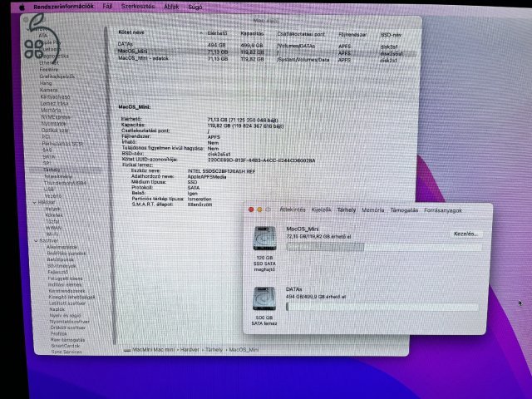
Task: Select USB in the sidebar
Action: 49,190
